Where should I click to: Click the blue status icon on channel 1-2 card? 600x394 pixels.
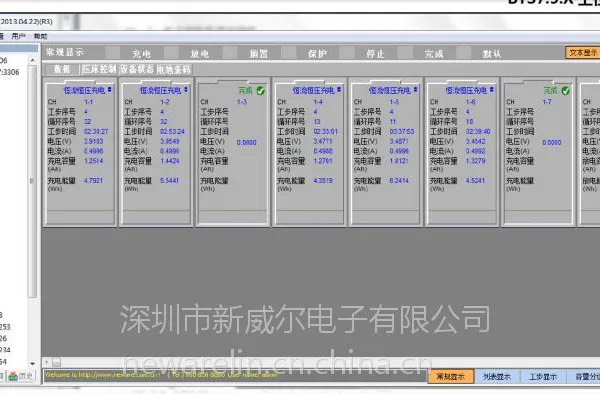click(x=186, y=90)
